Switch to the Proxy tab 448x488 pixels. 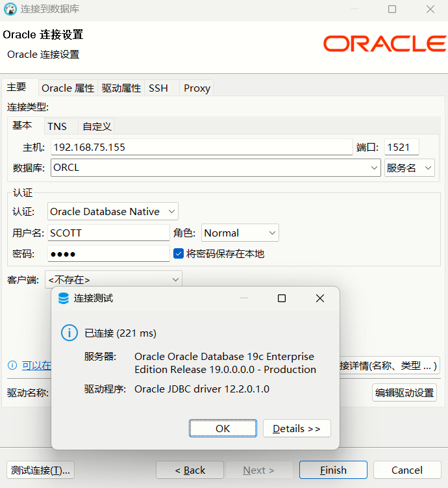(197, 88)
